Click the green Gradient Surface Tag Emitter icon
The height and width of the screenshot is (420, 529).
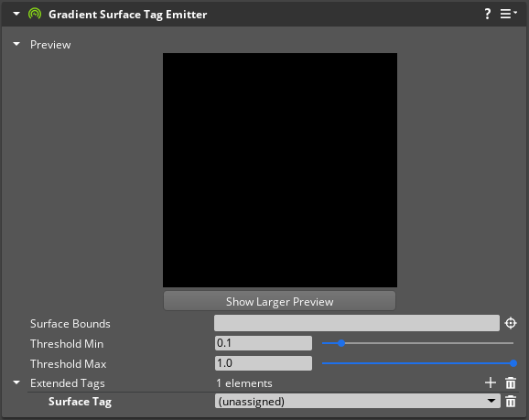click(35, 14)
